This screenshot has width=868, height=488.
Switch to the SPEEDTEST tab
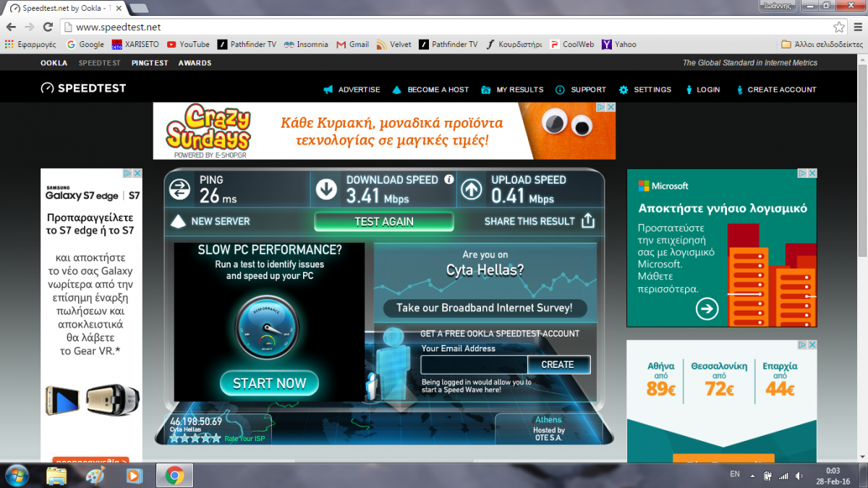coord(100,63)
